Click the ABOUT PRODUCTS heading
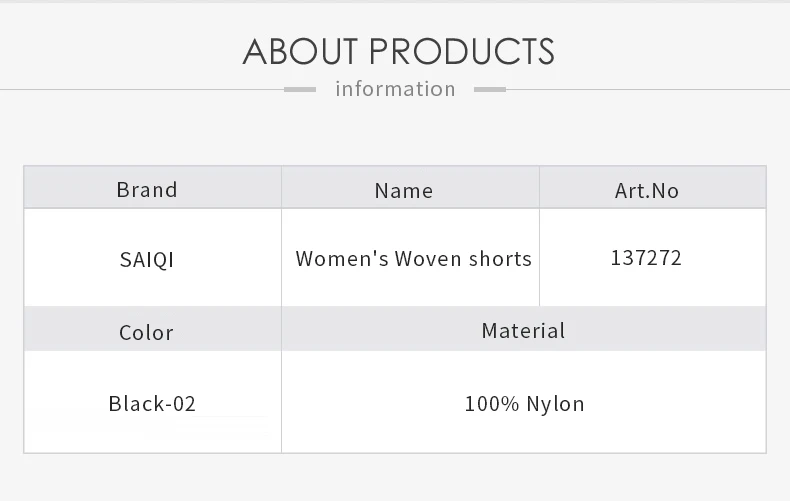The image size is (790, 501). [398, 51]
